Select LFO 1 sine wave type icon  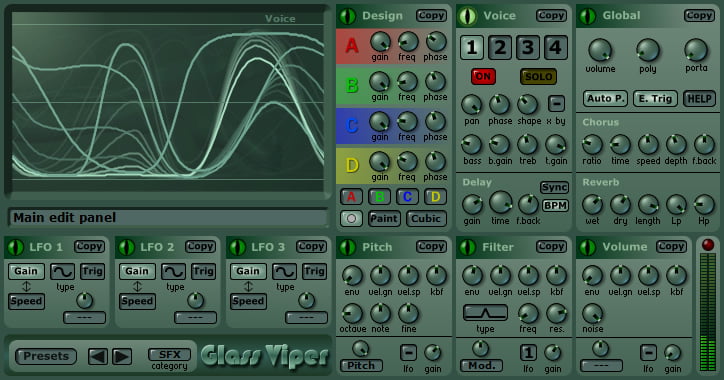62,271
